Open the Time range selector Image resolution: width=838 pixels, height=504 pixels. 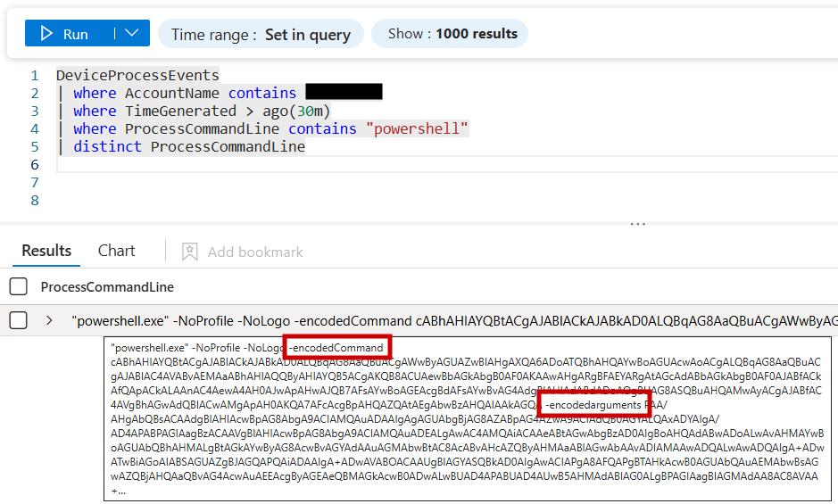point(261,34)
